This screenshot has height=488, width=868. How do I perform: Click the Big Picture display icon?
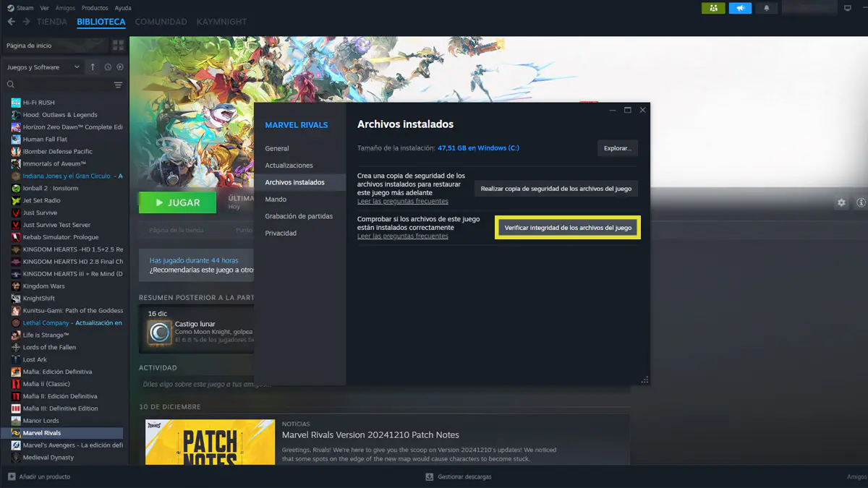(848, 8)
